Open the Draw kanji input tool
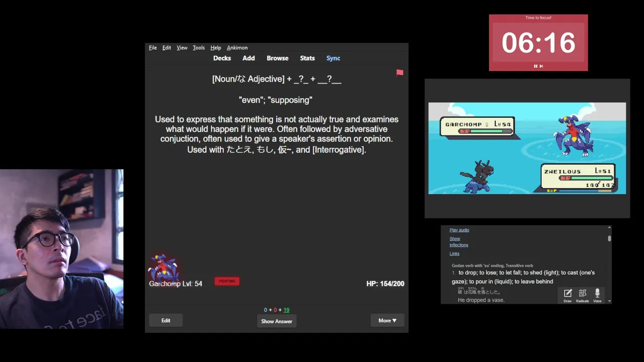Viewport: 644px width, 362px height. point(568,296)
